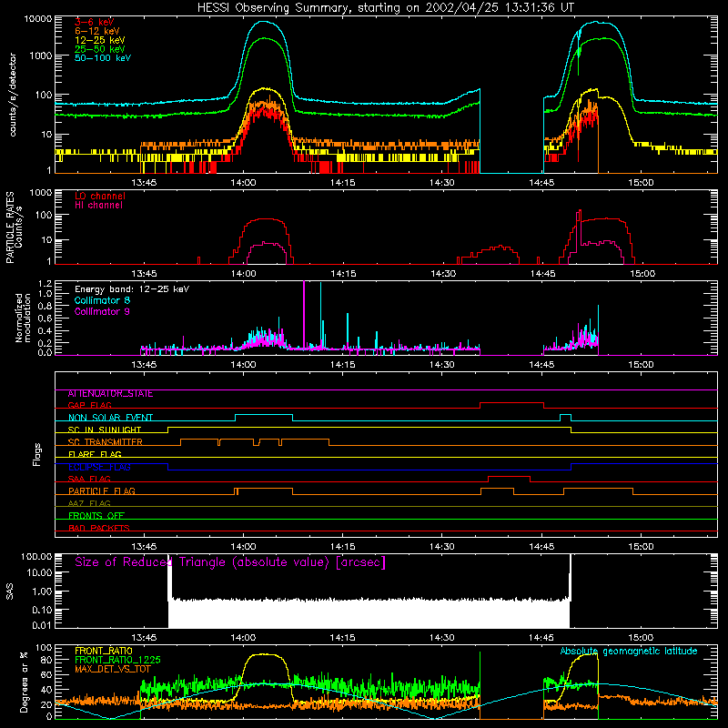728x728 pixels.
Task: Select the 3-6 keV legend label
Action: (95, 22)
